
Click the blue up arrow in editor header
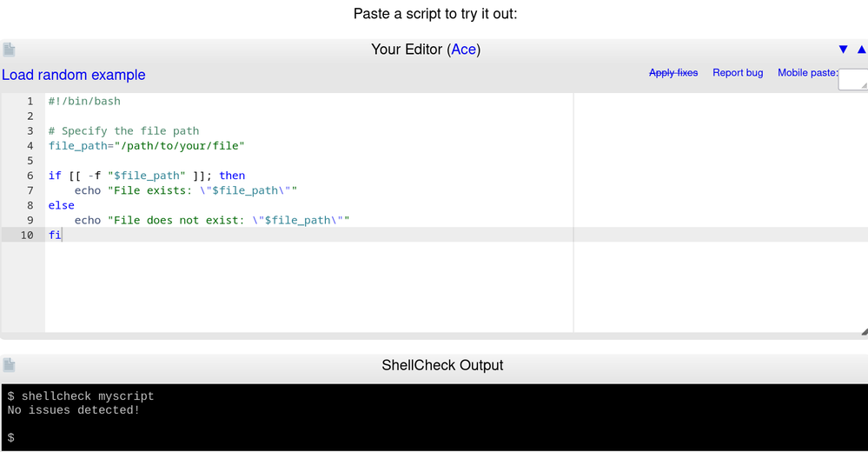coord(862,50)
